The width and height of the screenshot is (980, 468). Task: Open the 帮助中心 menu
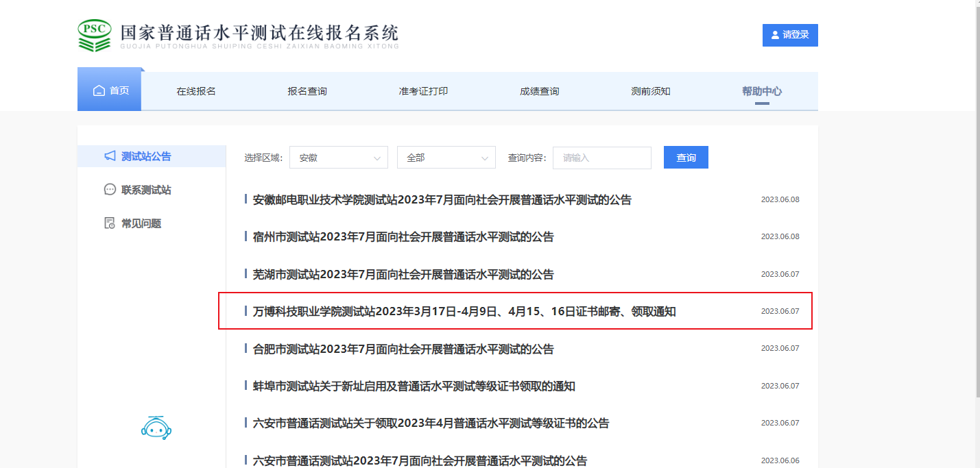pos(762,91)
